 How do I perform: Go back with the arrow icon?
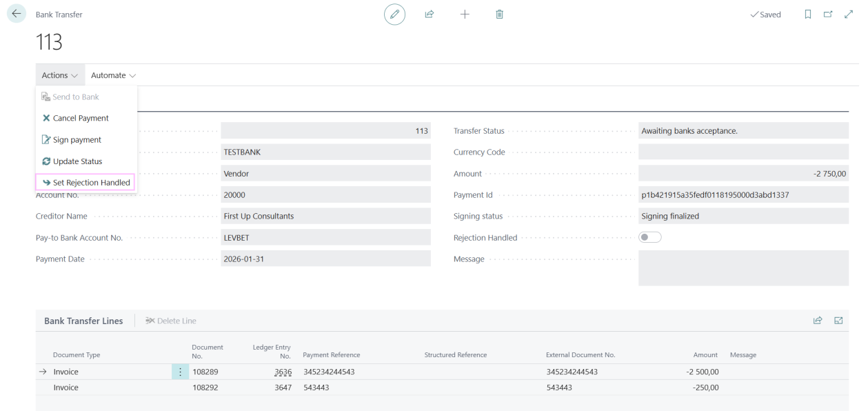click(x=15, y=14)
